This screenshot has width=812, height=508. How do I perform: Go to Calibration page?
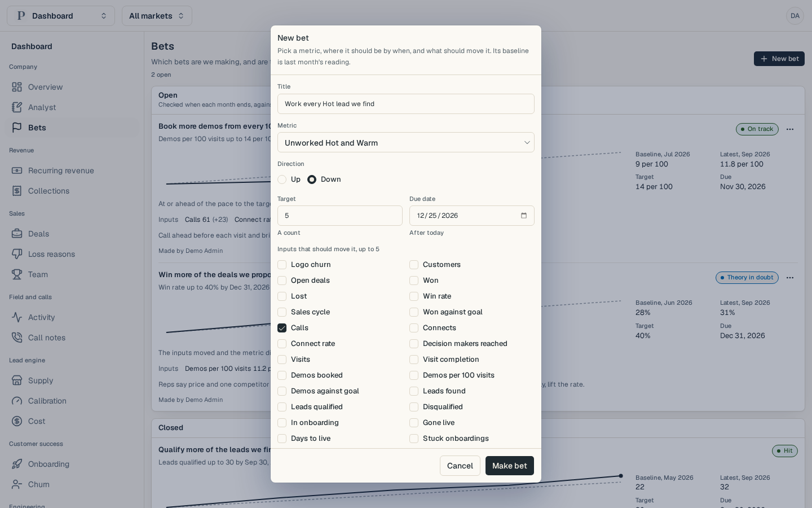coord(72,401)
